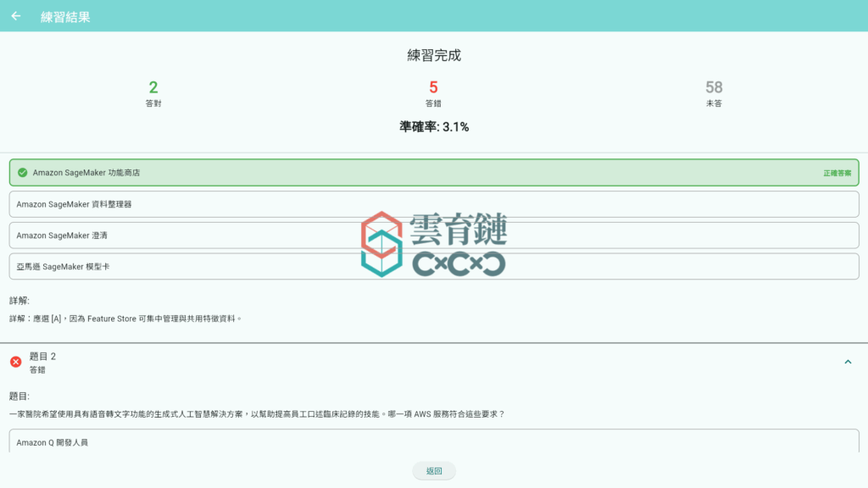Viewport: 868px width, 488px height.
Task: Click the 題目 2 header title
Action: point(42,357)
